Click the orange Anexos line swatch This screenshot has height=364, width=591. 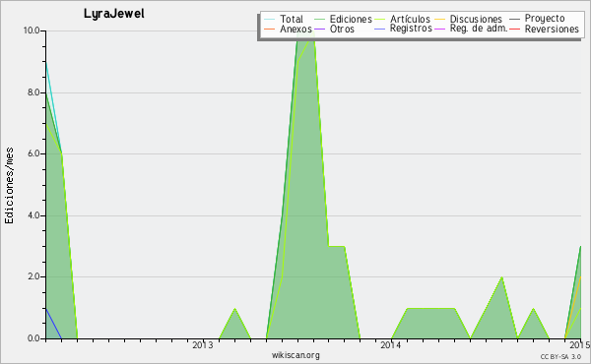[x=269, y=29]
